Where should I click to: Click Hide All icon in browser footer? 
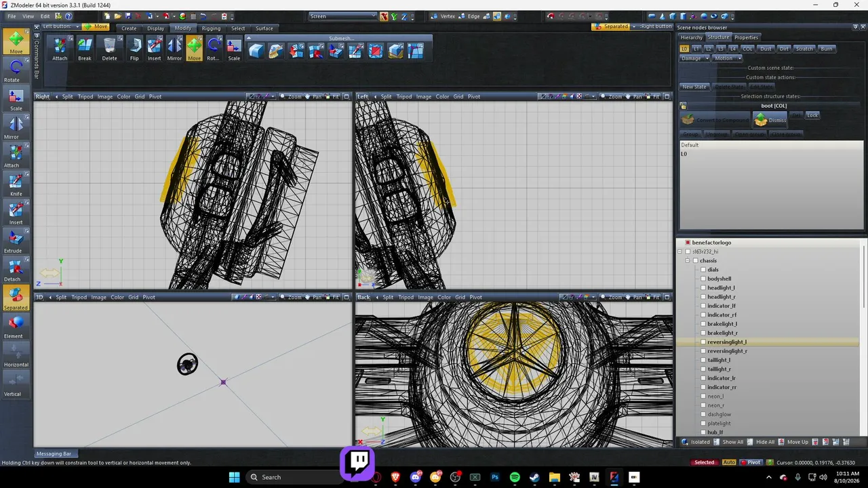[x=751, y=442]
